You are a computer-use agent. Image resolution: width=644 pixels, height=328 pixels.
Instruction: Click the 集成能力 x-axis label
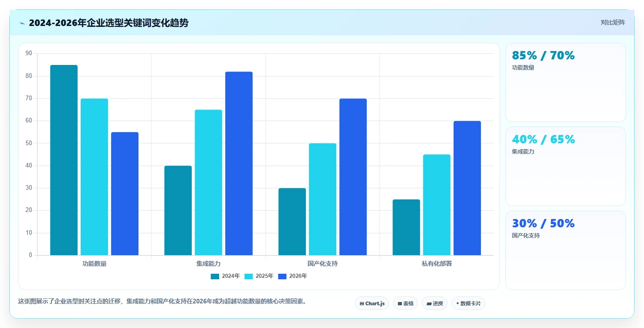pos(208,264)
